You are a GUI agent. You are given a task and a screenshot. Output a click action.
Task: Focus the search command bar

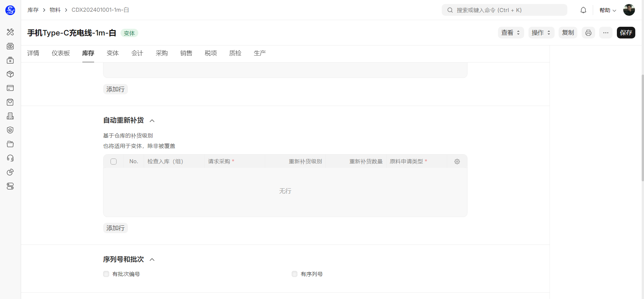click(x=504, y=10)
